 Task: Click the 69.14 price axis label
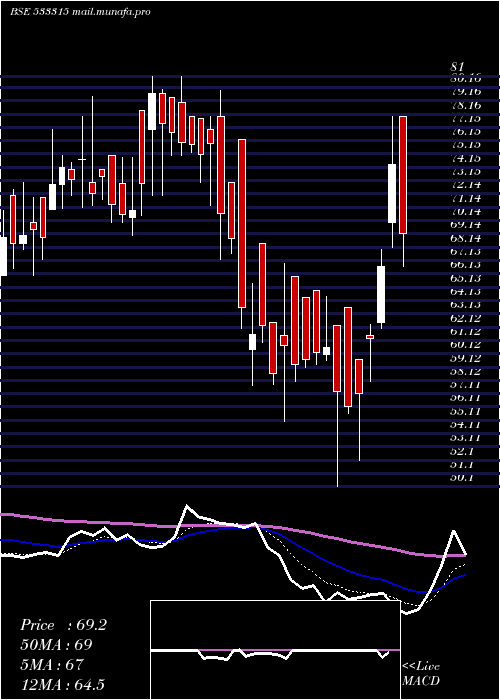[466, 225]
